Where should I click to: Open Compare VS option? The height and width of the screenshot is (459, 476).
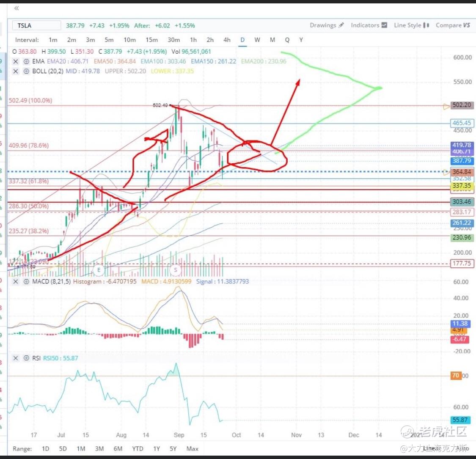point(453,25)
